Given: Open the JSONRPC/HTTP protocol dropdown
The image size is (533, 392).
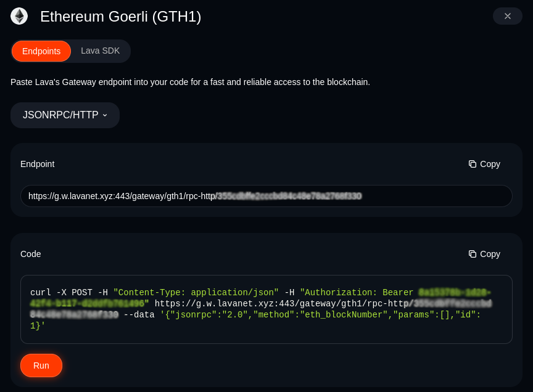Looking at the screenshot, I should [x=64, y=115].
